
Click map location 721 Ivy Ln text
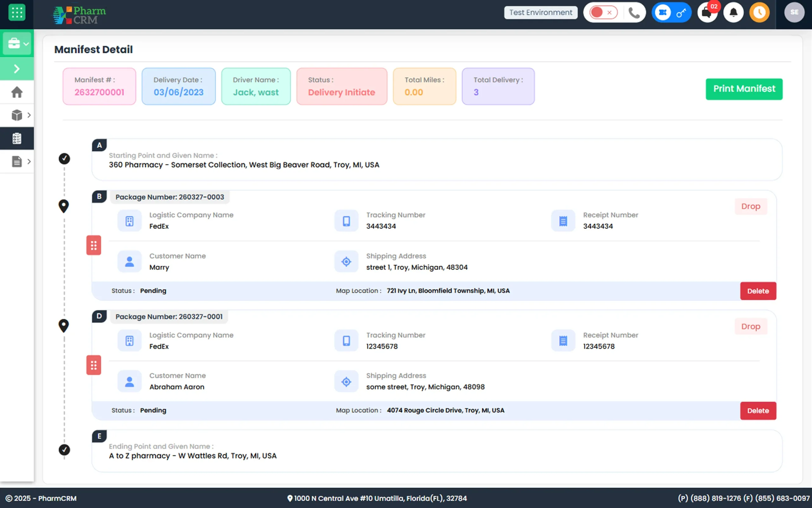click(448, 291)
